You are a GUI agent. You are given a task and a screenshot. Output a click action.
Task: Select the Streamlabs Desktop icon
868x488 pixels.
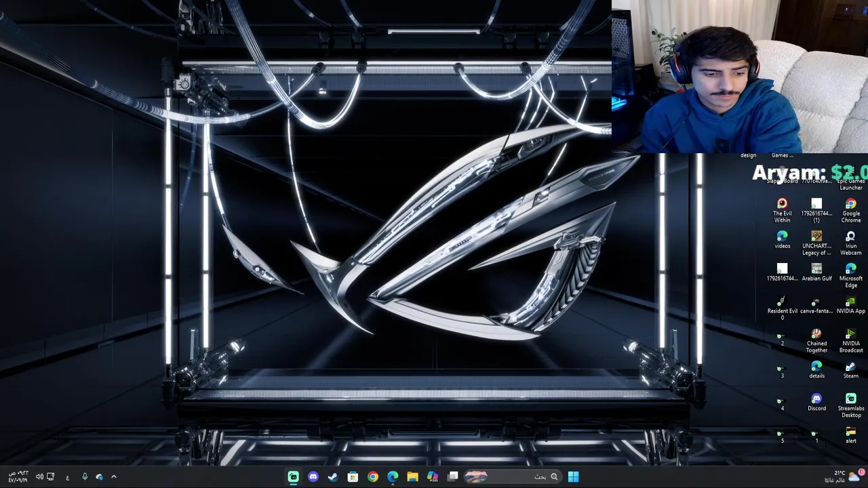[851, 405]
